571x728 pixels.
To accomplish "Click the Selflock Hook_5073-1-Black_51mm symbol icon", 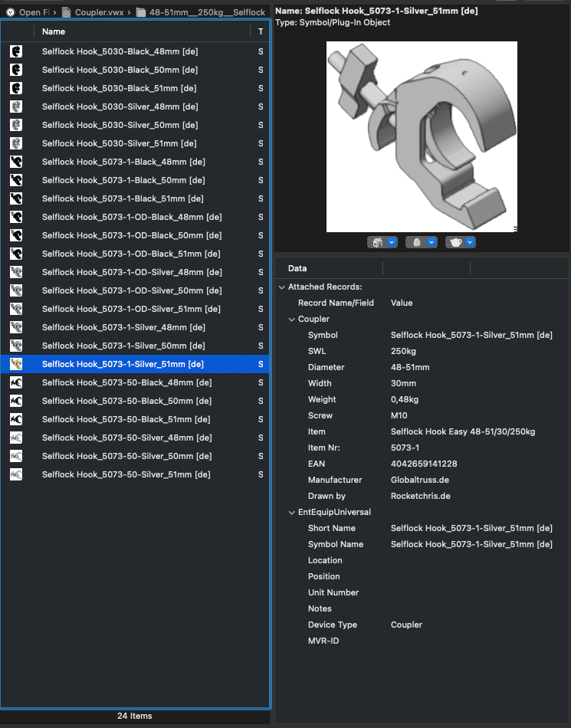I will coord(16,198).
